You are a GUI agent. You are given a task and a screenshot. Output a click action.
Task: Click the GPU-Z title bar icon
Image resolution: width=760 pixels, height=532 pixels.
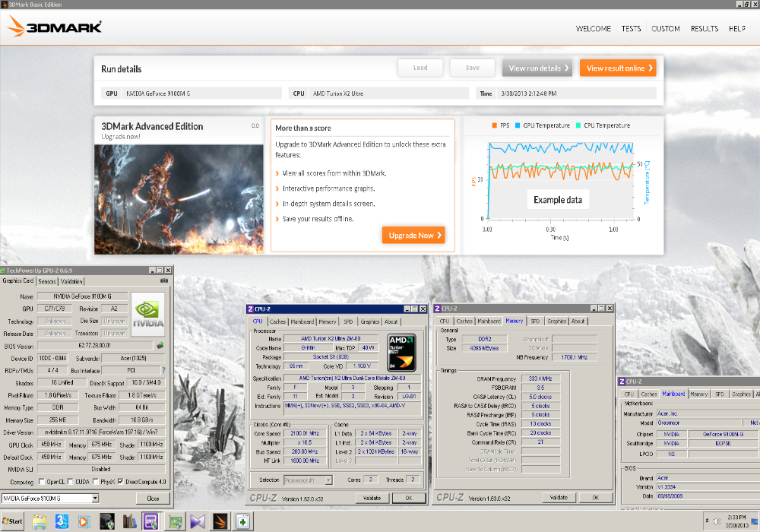[x=3, y=271]
